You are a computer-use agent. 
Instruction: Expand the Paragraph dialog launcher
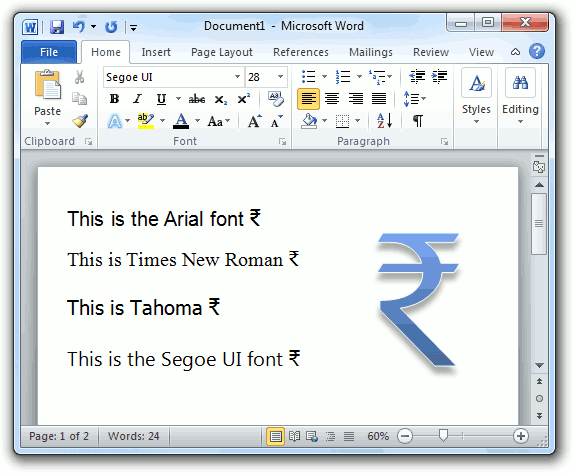[444, 142]
